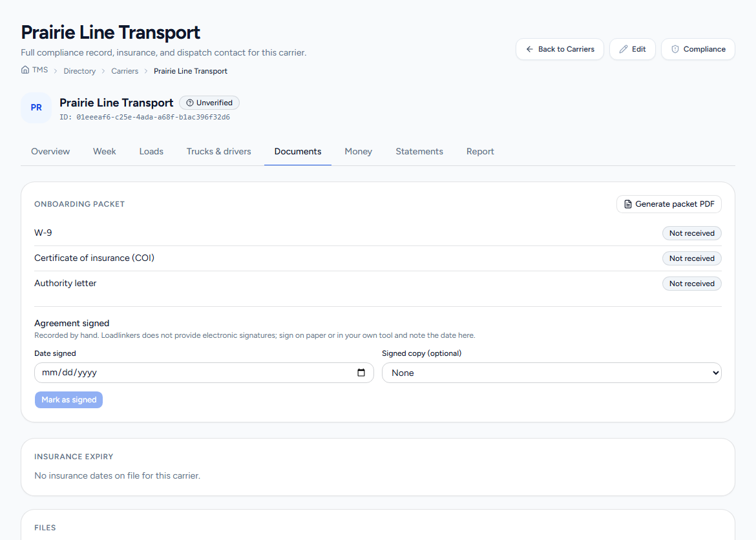
Task: Open the Trucks & drivers tab
Action: [219, 151]
